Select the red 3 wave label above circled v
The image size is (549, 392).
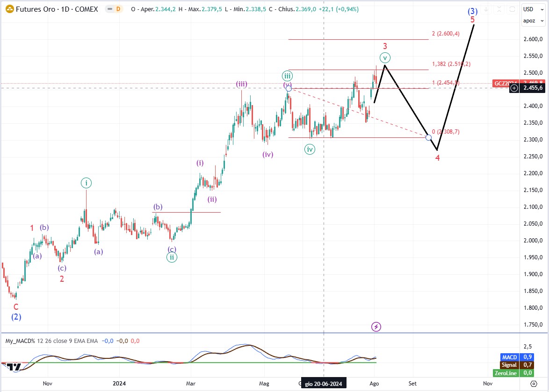pyautogui.click(x=385, y=46)
